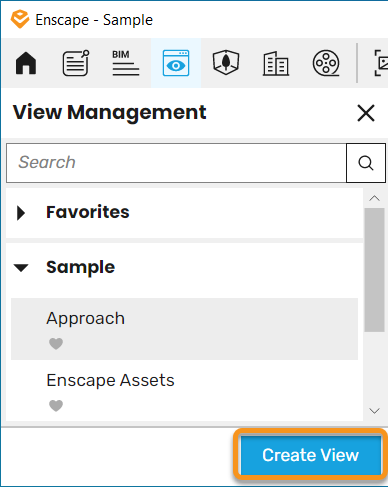
Task: Toggle favorite heart for Enscape Assets view
Action: coord(56,406)
